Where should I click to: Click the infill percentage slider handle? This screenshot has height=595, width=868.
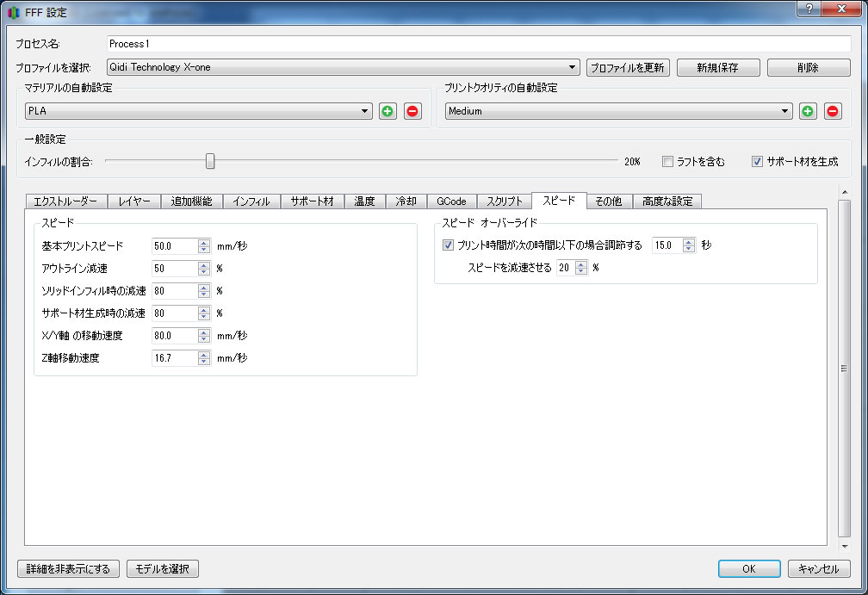(x=209, y=161)
